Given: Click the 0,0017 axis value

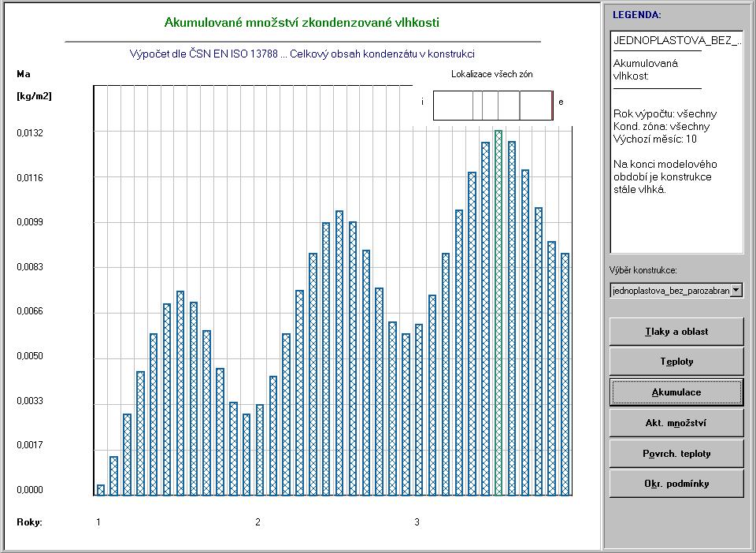Looking at the screenshot, I should 30,445.
